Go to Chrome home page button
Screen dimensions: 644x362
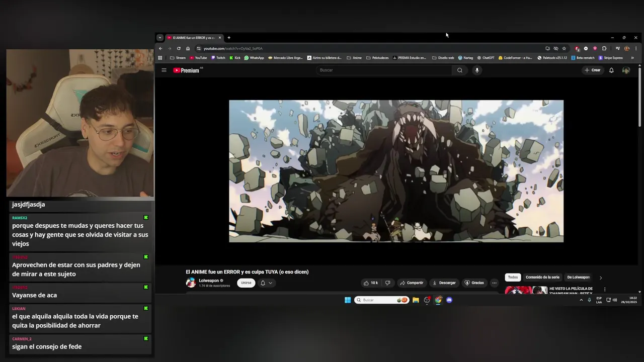click(188, 48)
